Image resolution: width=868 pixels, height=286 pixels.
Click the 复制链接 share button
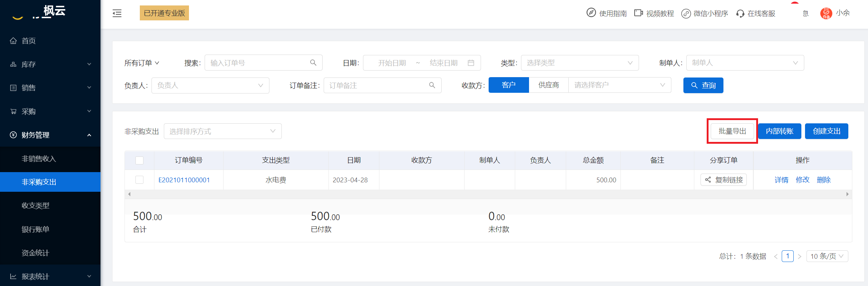[723, 180]
